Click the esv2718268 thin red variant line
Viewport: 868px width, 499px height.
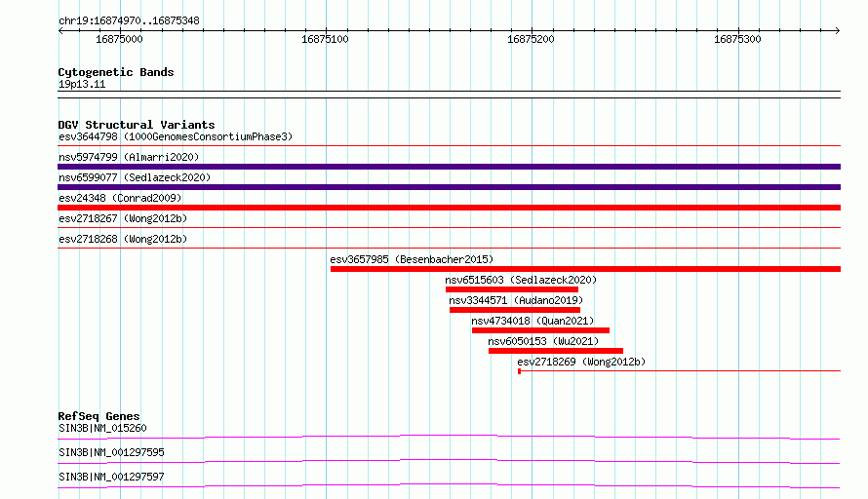449,248
